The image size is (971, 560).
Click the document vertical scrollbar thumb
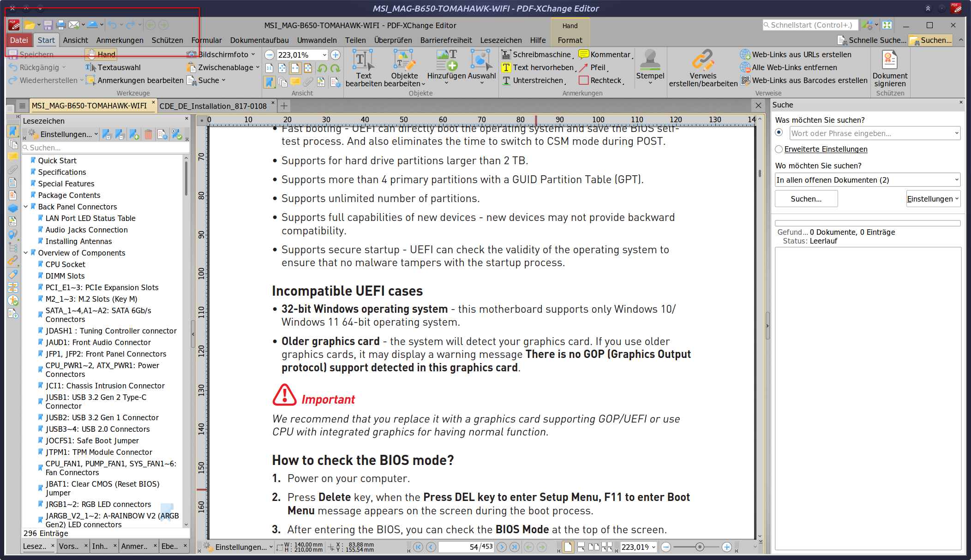tap(760, 173)
